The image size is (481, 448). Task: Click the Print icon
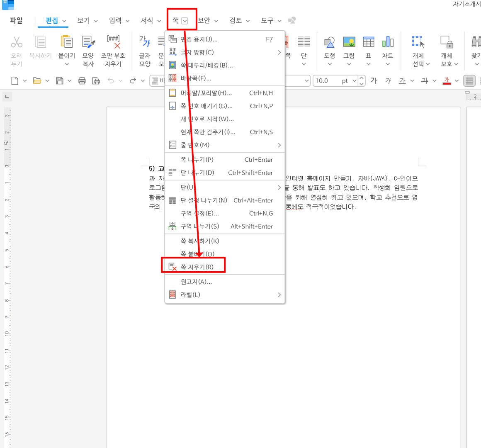click(82, 81)
